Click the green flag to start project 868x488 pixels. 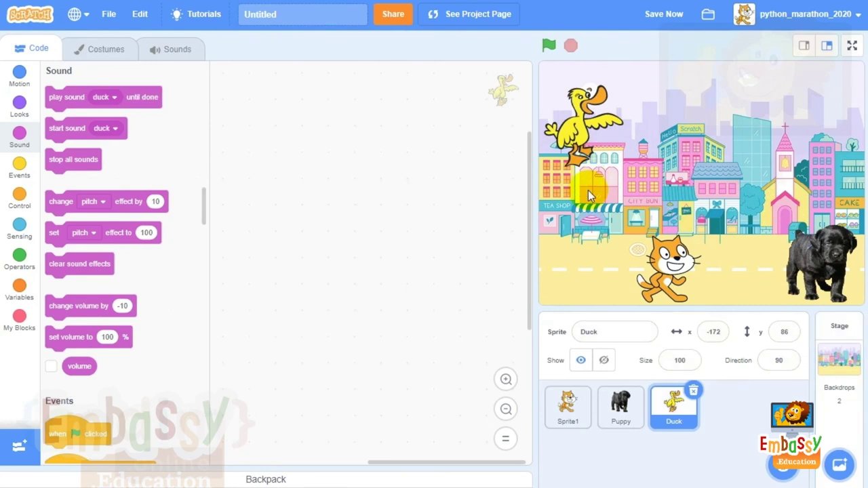549,45
